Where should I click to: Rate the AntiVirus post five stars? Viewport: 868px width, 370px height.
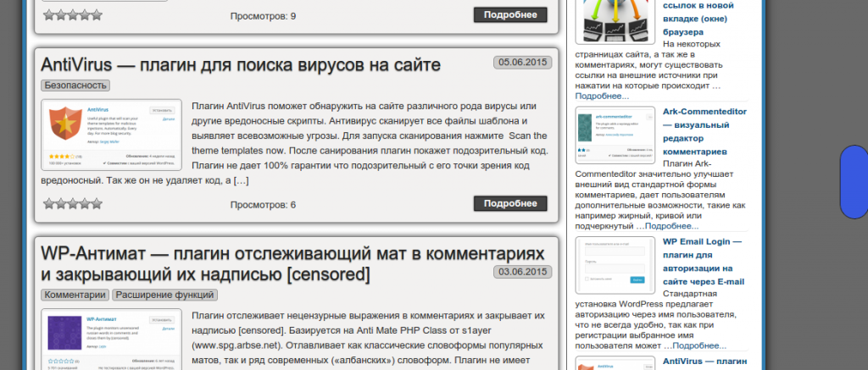click(x=97, y=203)
